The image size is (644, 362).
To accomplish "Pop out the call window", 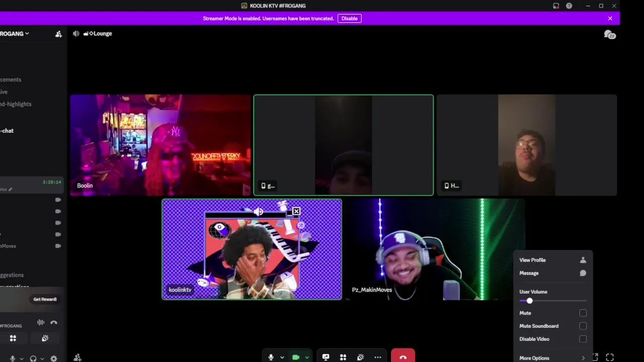I will point(595,357).
